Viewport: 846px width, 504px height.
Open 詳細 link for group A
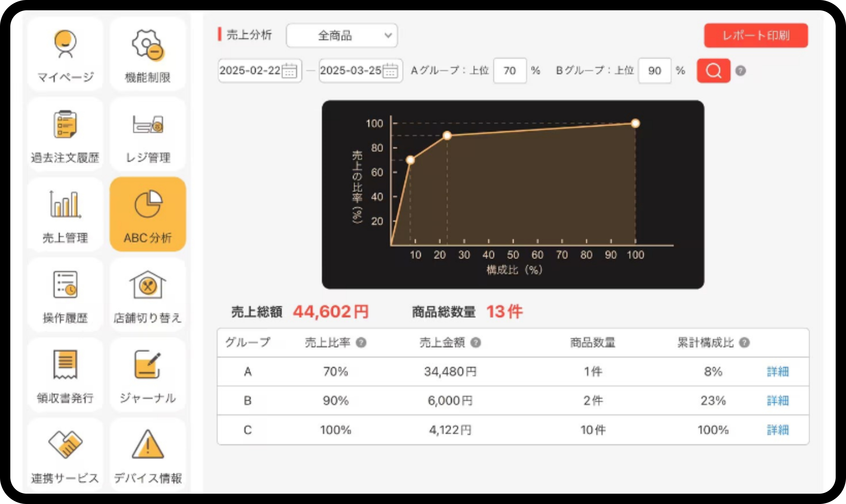point(777,372)
